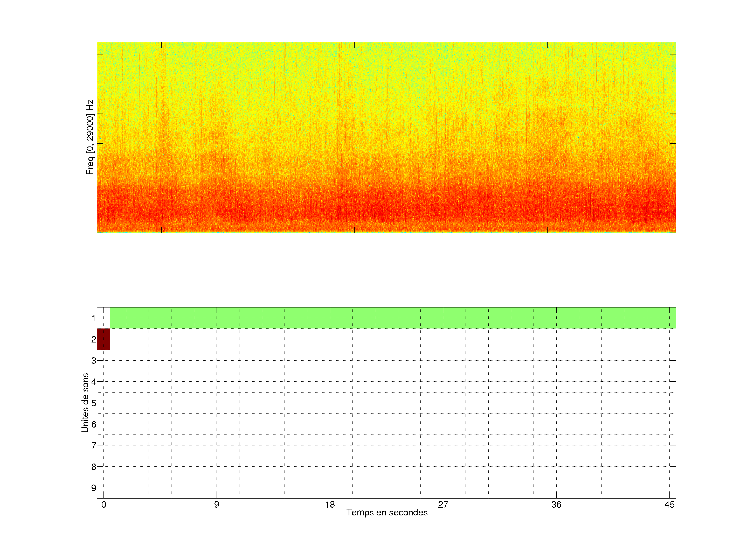Click x-axis tick label 36
747x560 pixels.
click(x=556, y=505)
